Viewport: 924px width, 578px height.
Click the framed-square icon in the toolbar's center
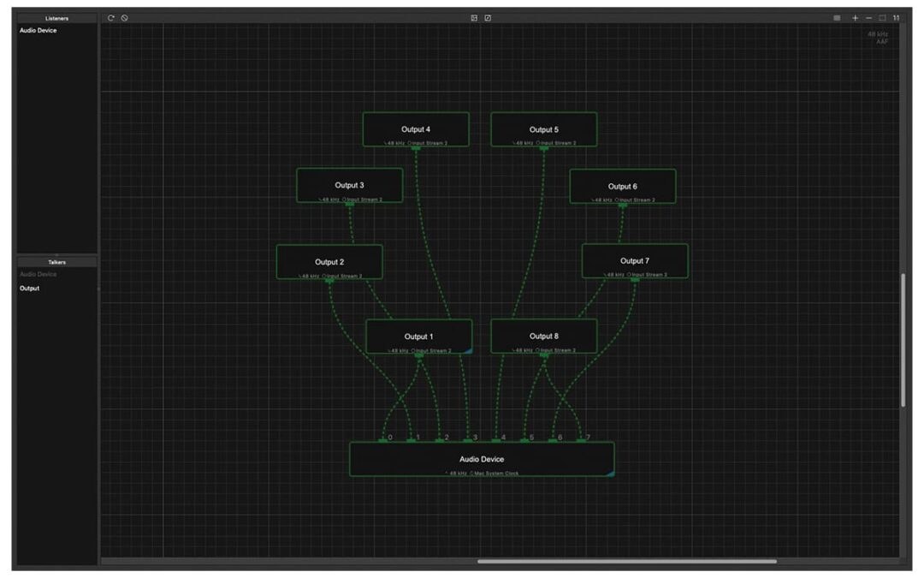point(474,18)
